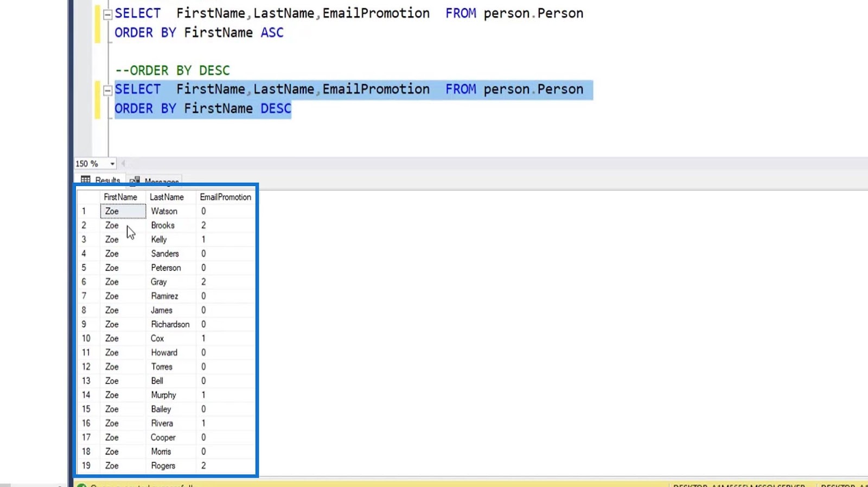This screenshot has width=868, height=487.
Task: Select the James last name cell
Action: pyautogui.click(x=171, y=310)
